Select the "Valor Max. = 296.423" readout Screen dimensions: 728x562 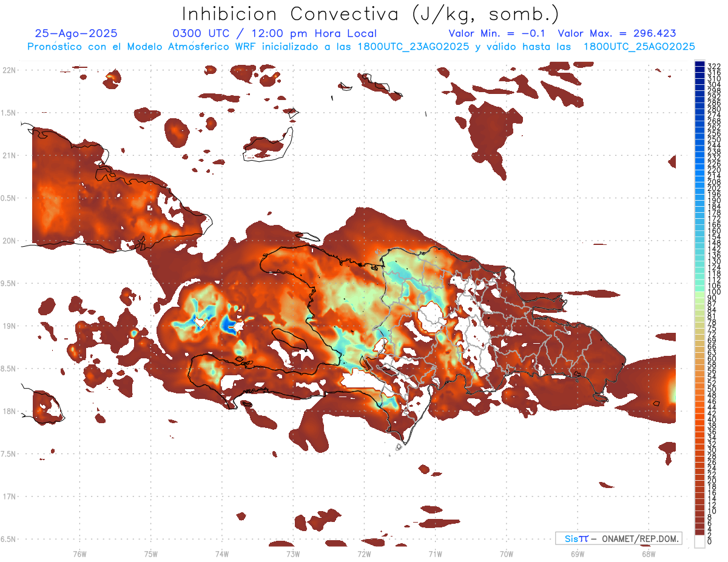click(x=617, y=34)
